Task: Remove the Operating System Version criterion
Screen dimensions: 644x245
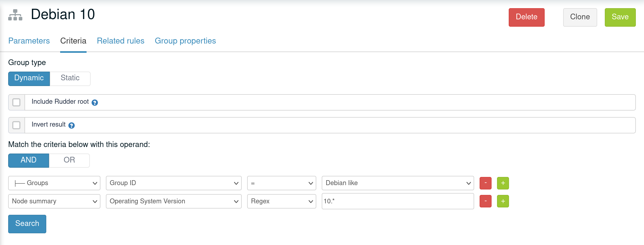Action: pyautogui.click(x=485, y=201)
